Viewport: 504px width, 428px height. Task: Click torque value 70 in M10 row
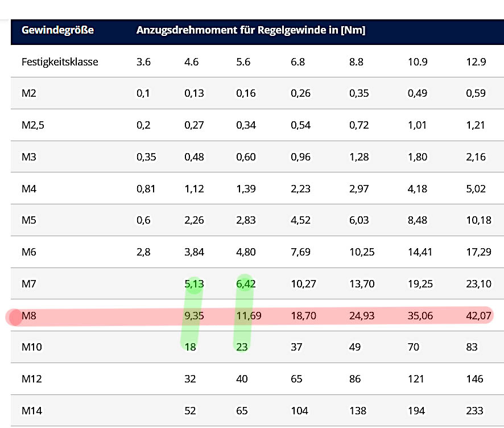pyautogui.click(x=414, y=347)
